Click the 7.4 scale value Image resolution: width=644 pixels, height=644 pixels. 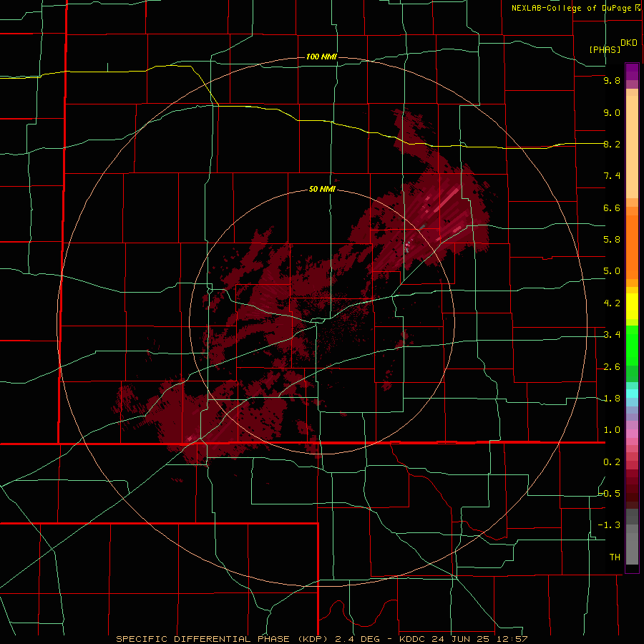coord(612,176)
